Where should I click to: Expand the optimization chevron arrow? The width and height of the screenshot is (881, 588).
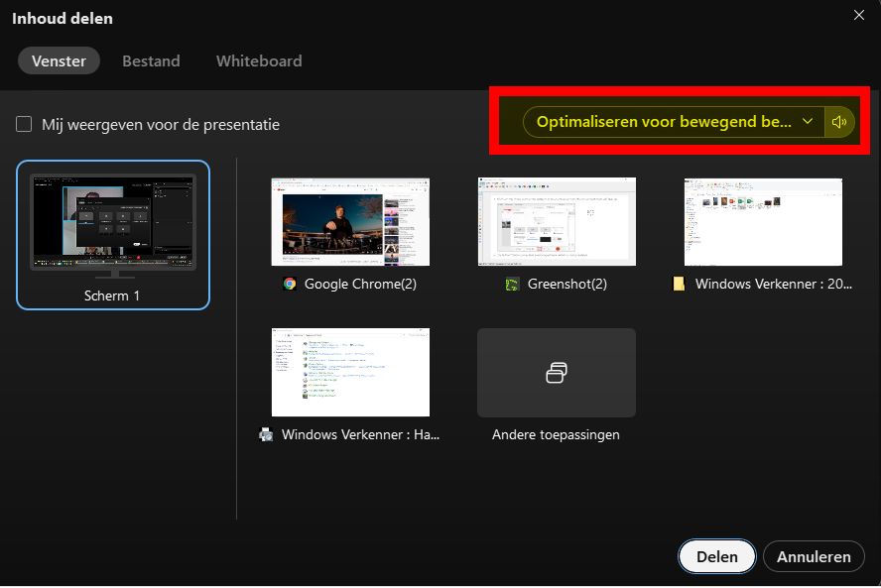tap(808, 122)
